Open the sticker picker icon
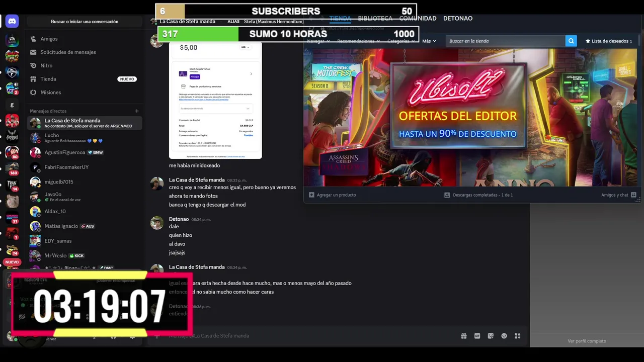This screenshot has width=644, height=362. [491, 336]
